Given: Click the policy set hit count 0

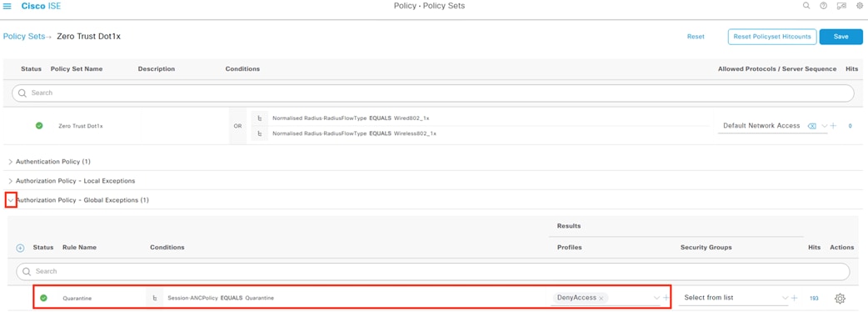Looking at the screenshot, I should click(x=851, y=126).
